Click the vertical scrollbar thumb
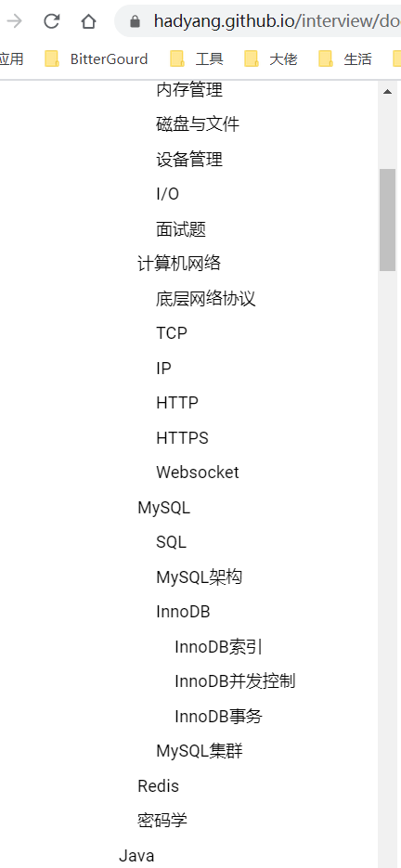 [387, 220]
